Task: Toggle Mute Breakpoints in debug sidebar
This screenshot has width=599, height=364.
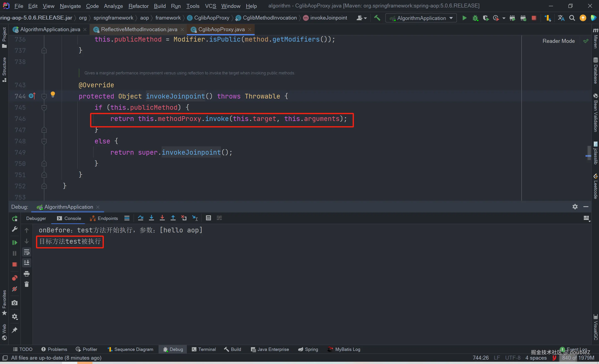Action: [x=15, y=289]
